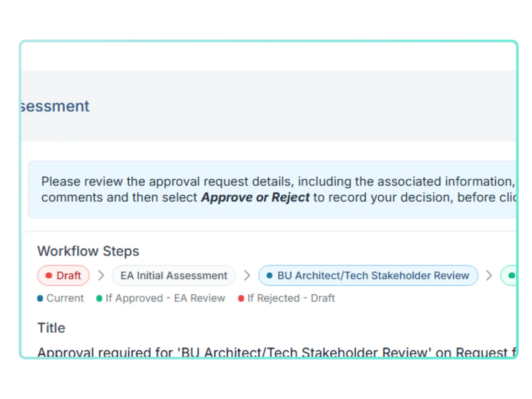Viewport: 532px width, 399px height.
Task: Open the EA Initial Assessment step
Action: (x=174, y=275)
